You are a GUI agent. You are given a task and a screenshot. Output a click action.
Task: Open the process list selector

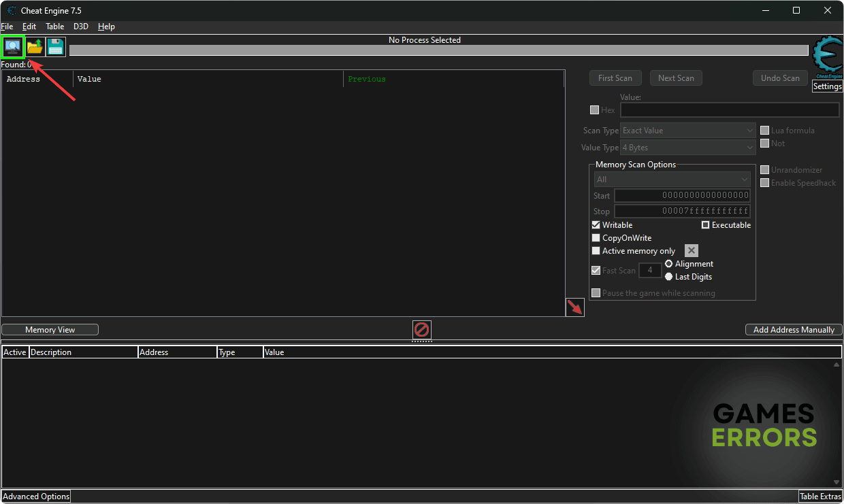[12, 46]
